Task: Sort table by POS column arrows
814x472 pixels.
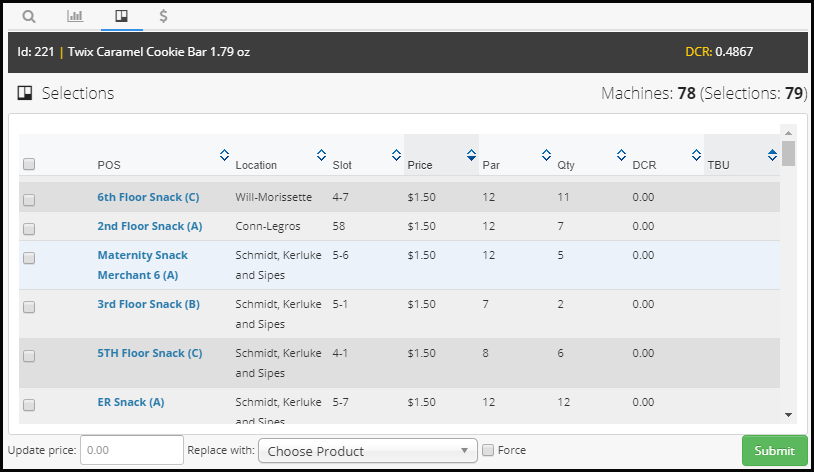Action: click(224, 155)
